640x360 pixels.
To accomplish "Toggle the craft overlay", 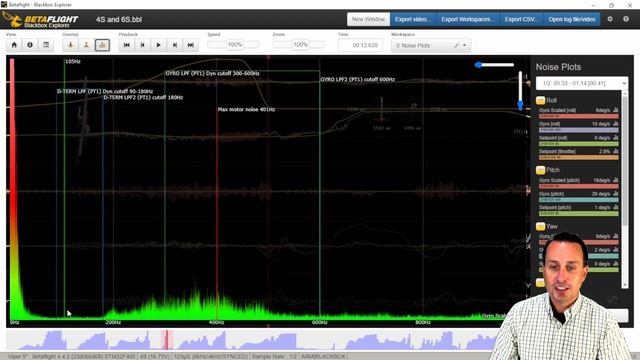I will click(x=70, y=45).
